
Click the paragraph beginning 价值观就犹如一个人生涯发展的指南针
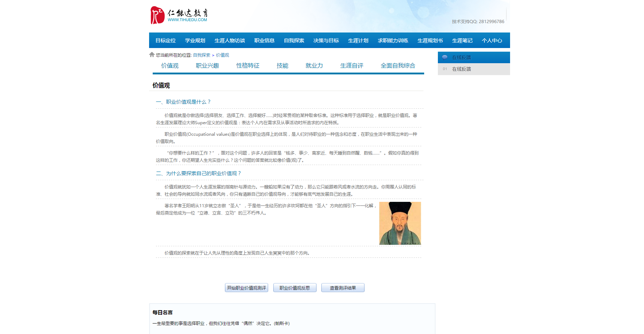288,191
